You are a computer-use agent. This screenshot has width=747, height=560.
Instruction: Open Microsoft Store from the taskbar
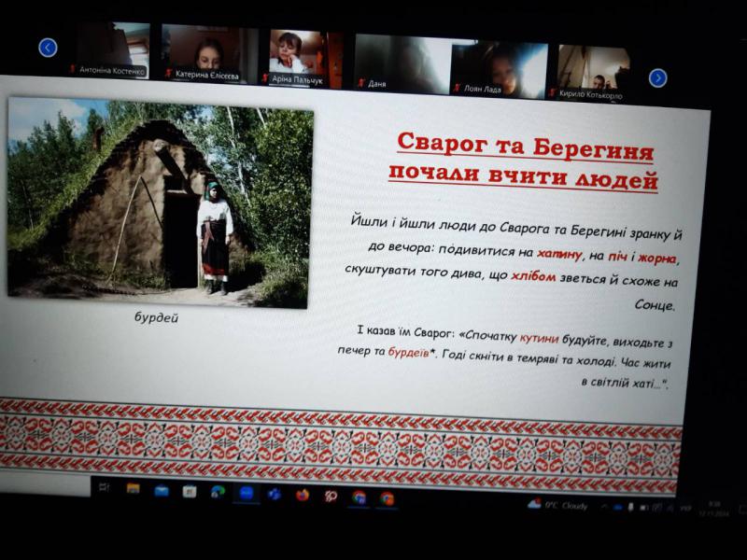coord(190,492)
